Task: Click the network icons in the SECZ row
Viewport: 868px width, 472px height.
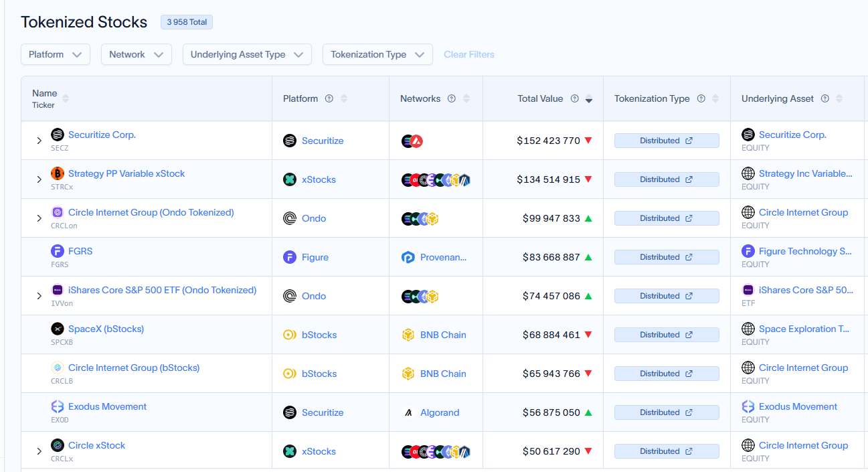Action: pyautogui.click(x=412, y=141)
